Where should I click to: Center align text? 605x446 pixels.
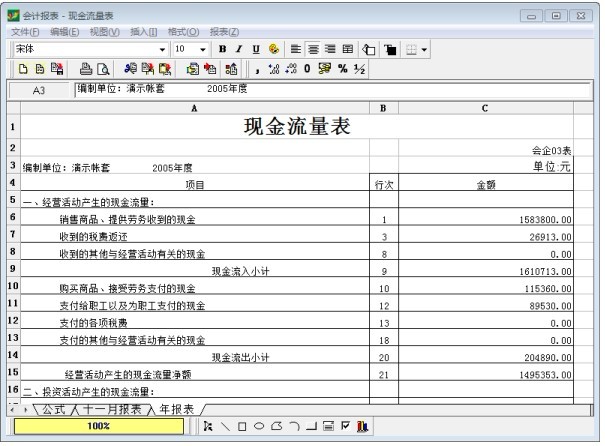[x=313, y=49]
